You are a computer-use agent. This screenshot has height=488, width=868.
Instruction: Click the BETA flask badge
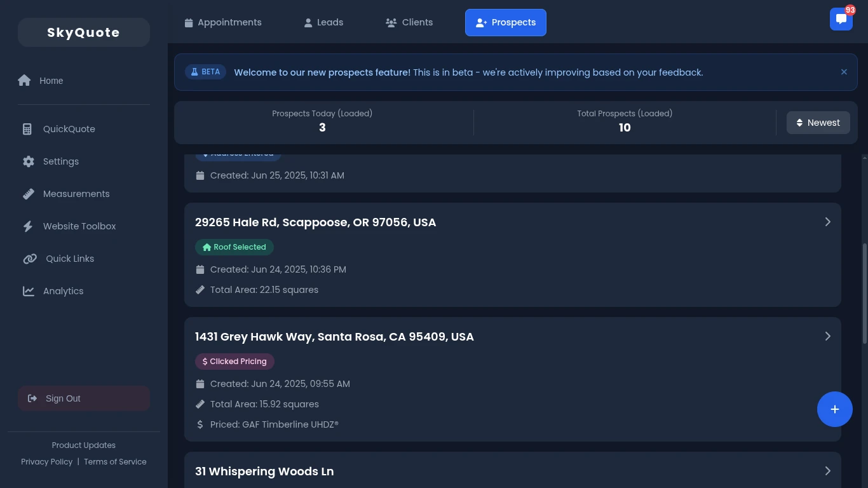(x=205, y=72)
